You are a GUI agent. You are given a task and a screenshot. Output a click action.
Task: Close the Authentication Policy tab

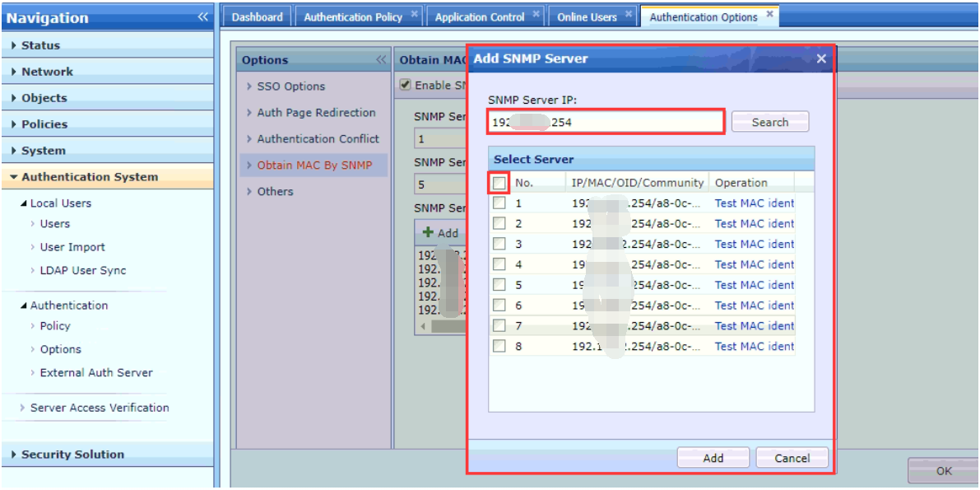click(415, 14)
